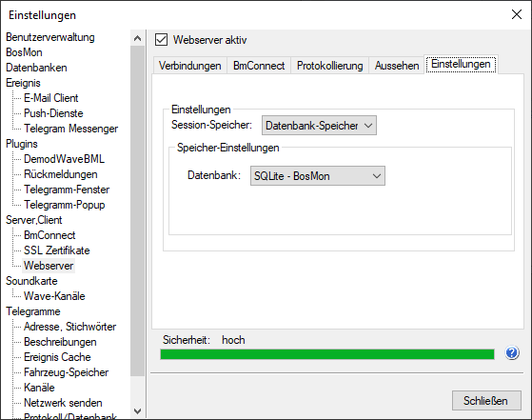Open Wave-Kanäle settings
532x420 pixels.
[54, 296]
